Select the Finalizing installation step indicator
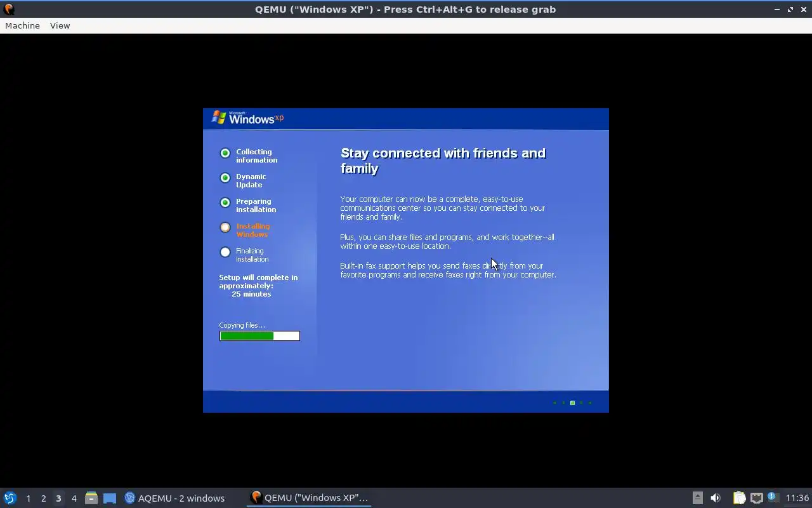 tap(225, 252)
